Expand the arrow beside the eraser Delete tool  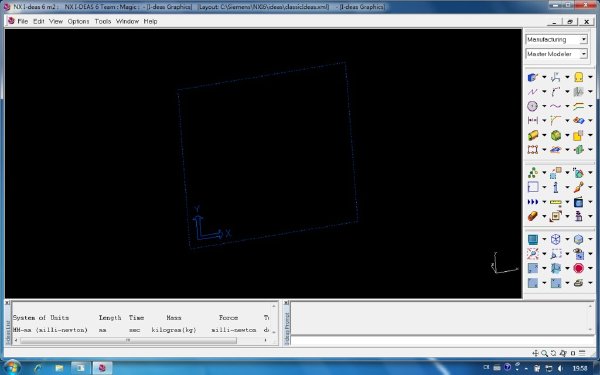pyautogui.click(x=544, y=216)
